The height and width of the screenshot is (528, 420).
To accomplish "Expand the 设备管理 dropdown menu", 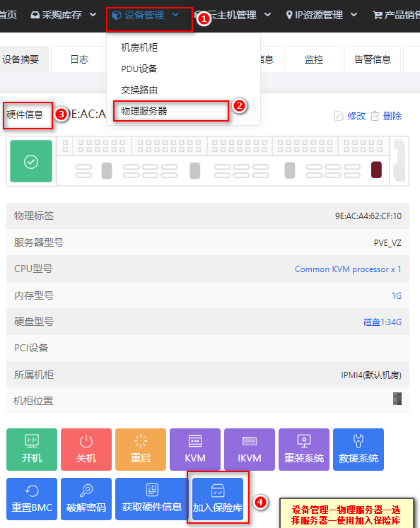I will click(x=145, y=15).
